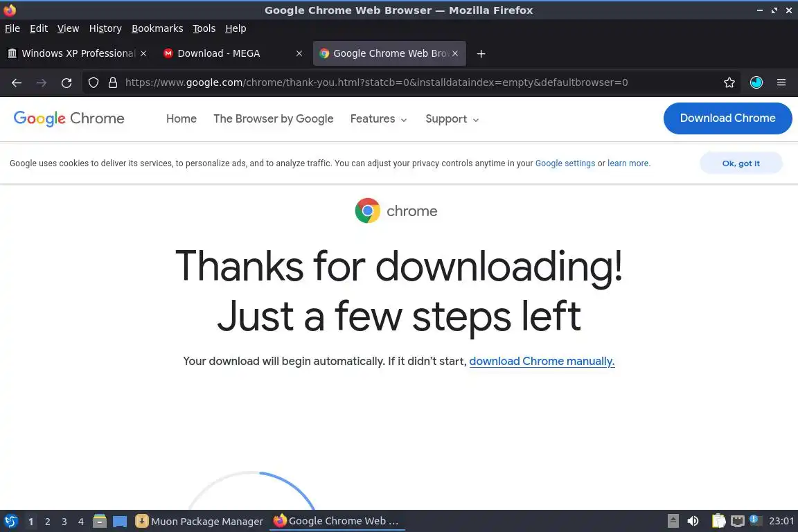Open the learn more cookie link

point(628,163)
